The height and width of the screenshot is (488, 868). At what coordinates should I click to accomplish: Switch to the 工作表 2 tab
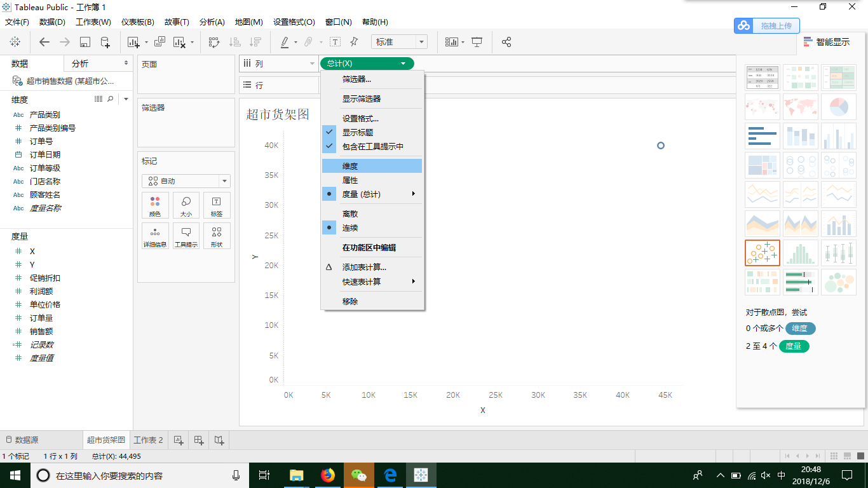point(147,439)
